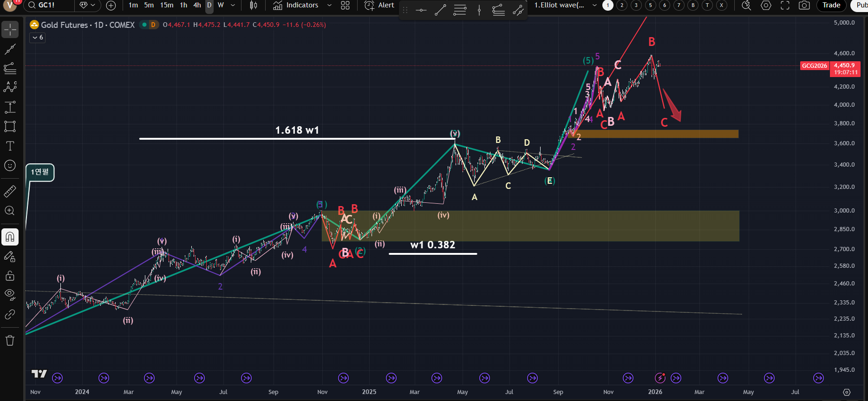This screenshot has width=868, height=401.
Task: Select the Text annotation tool
Action: click(10, 146)
